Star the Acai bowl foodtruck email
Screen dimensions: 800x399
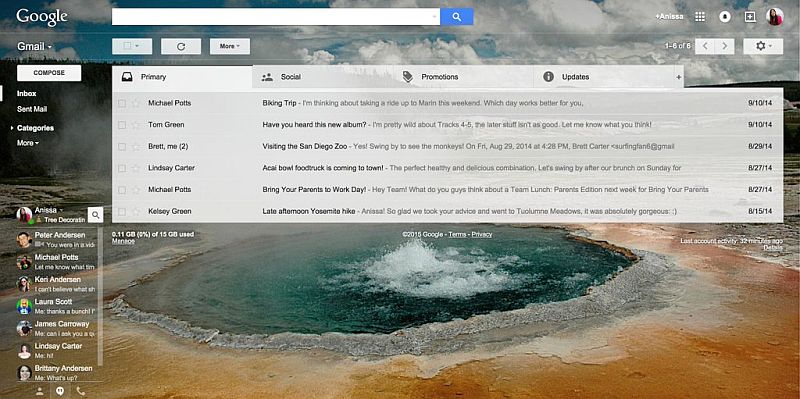click(x=136, y=168)
